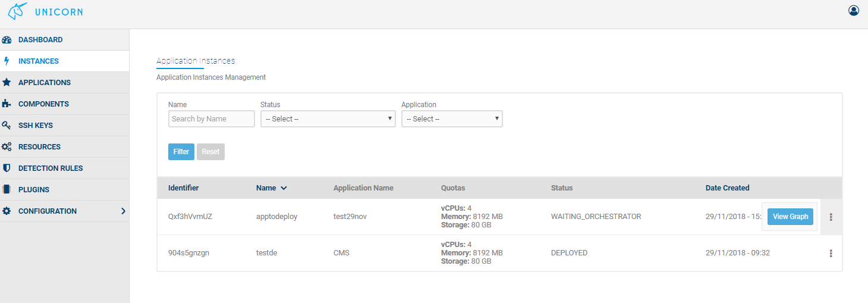Open the Application filter dropdown
This screenshot has height=303, width=868.
tap(452, 119)
